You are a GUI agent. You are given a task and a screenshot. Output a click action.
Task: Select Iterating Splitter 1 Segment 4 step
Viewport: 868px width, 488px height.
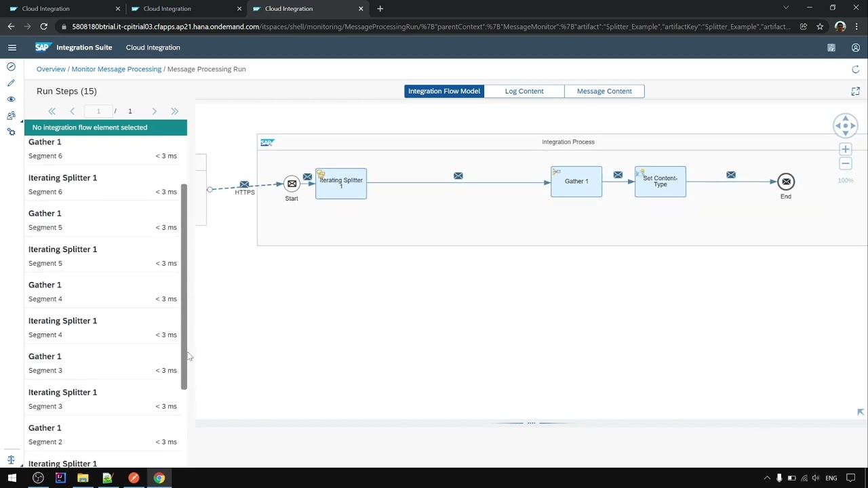click(x=103, y=327)
